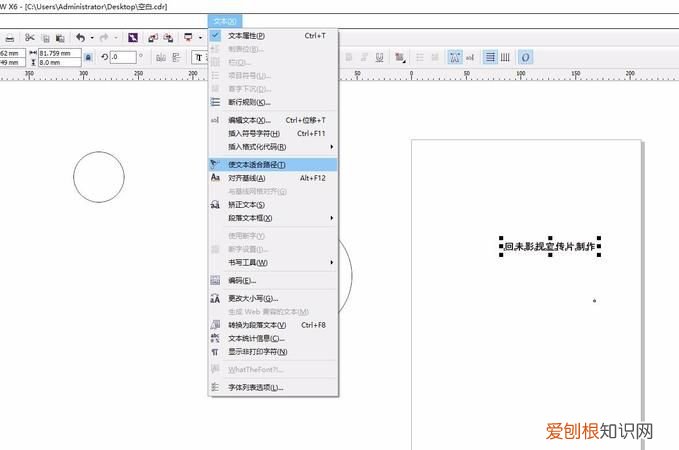This screenshot has height=450, width=679.
Task: Click the icon beside 转换为段落文本
Action: pyautogui.click(x=215, y=325)
